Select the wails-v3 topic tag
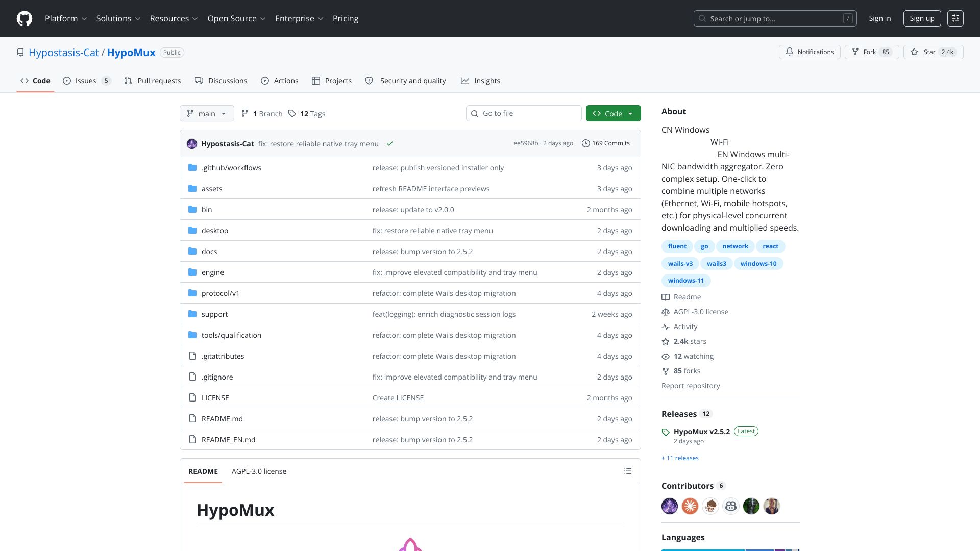Viewport: 980px width, 551px height. [x=680, y=264]
